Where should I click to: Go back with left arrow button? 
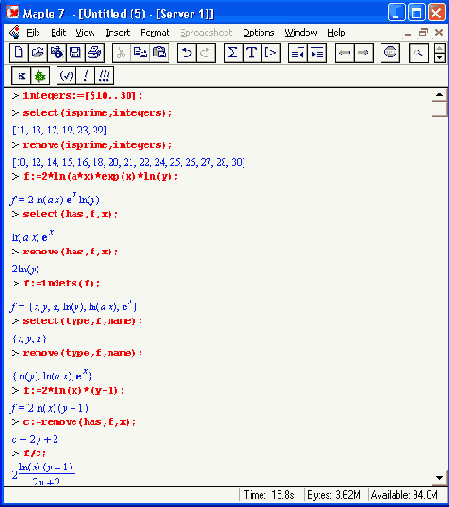pos(344,53)
